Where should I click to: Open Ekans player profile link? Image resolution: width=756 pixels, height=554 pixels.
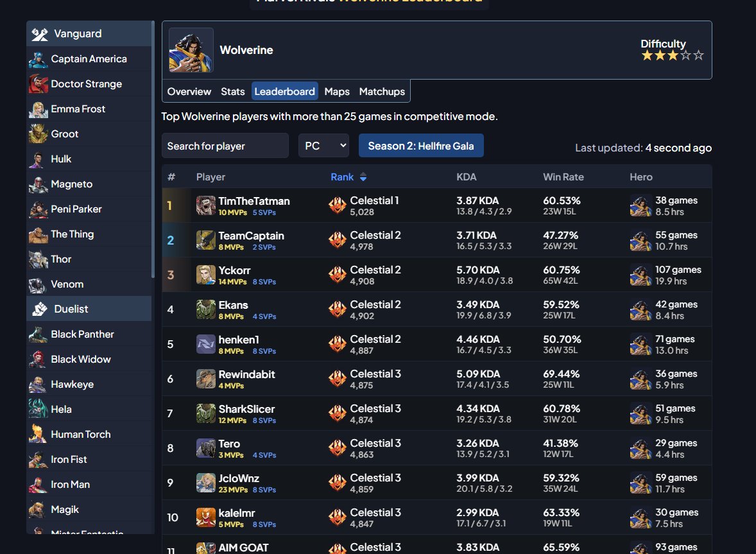pos(234,305)
